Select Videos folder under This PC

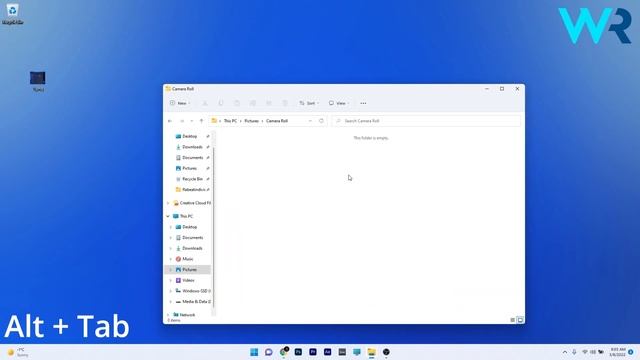[185, 280]
